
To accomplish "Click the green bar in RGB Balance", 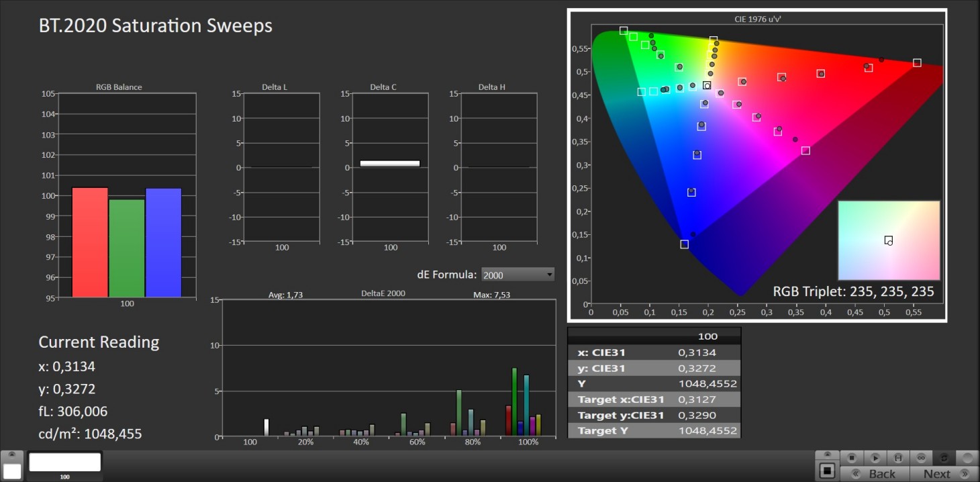I will pyautogui.click(x=127, y=248).
